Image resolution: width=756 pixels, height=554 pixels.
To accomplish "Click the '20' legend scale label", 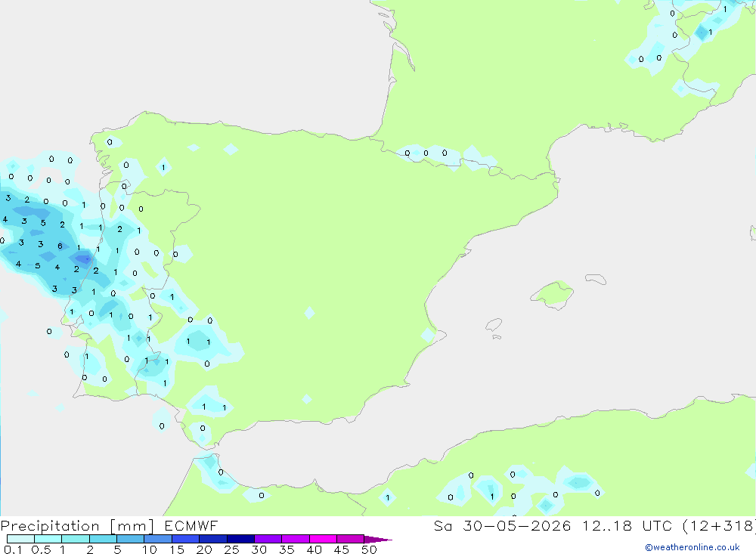I will (204, 549).
